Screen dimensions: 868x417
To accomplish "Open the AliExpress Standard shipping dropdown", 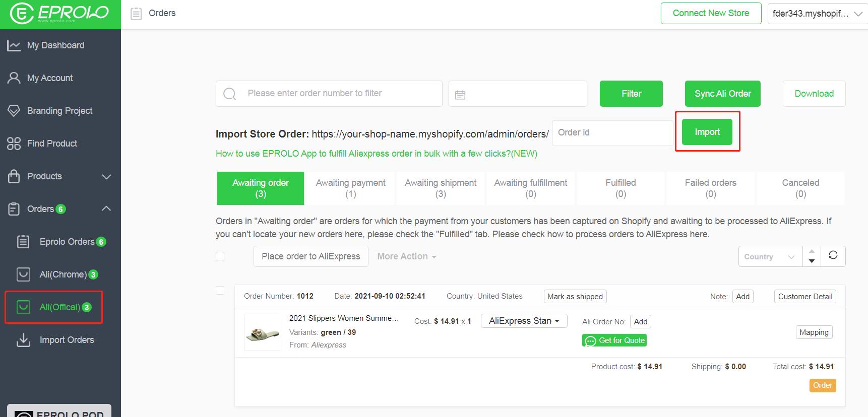I will click(524, 321).
